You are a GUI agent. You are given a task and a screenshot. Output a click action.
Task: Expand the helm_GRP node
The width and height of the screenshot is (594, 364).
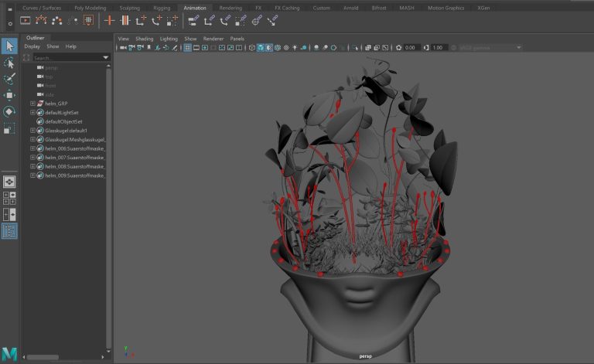pyautogui.click(x=32, y=104)
